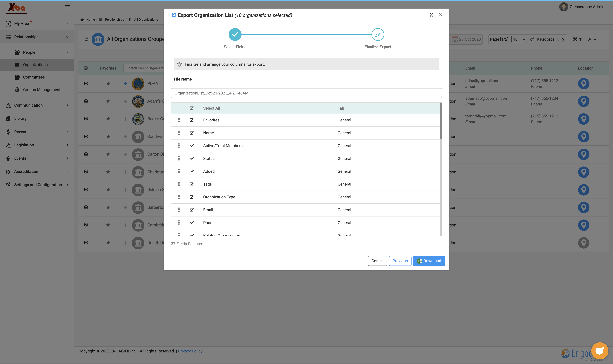Open the Privacy Policy link
Image resolution: width=613 pixels, height=364 pixels.
190,351
